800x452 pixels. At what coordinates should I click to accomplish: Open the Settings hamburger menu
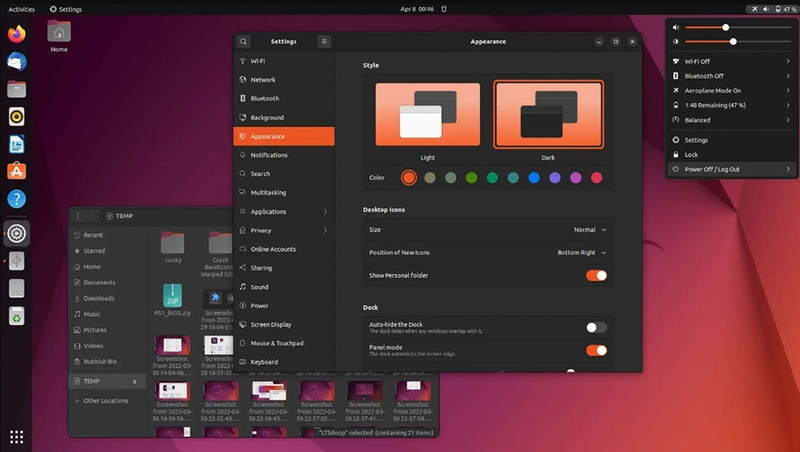pyautogui.click(x=324, y=42)
